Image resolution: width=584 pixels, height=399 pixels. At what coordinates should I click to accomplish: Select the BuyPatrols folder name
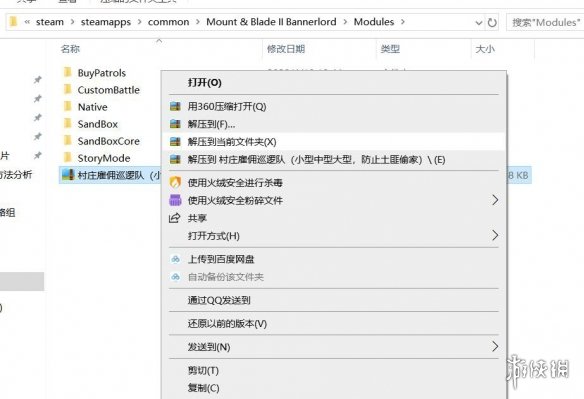[102, 73]
